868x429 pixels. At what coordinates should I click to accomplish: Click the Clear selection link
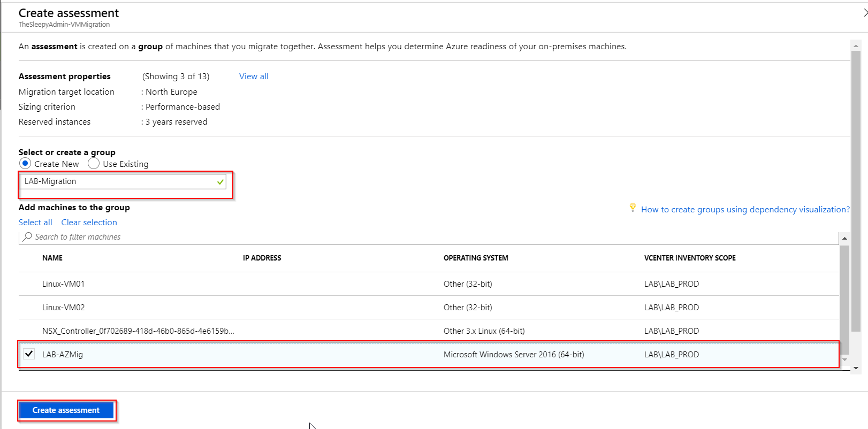pyautogui.click(x=89, y=223)
